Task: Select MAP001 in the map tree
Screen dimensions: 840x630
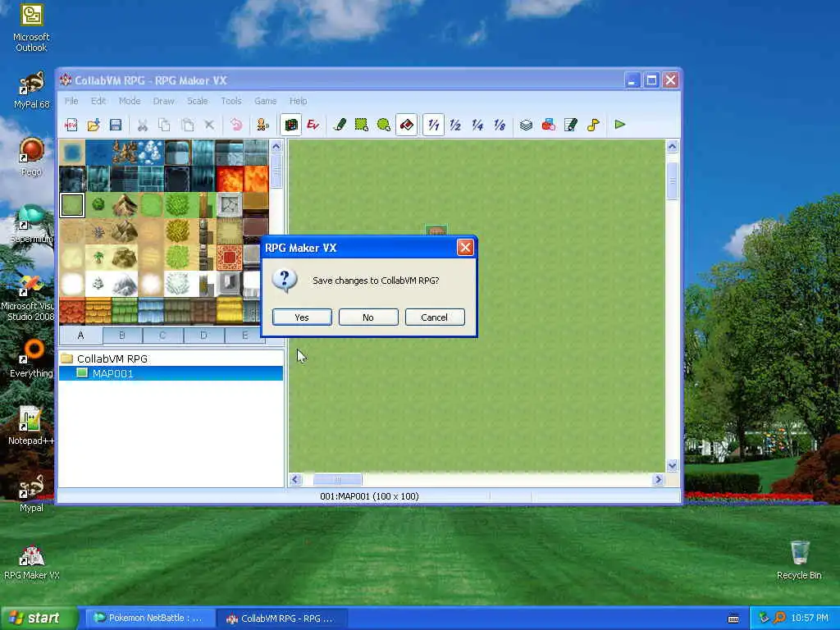Action: [112, 373]
